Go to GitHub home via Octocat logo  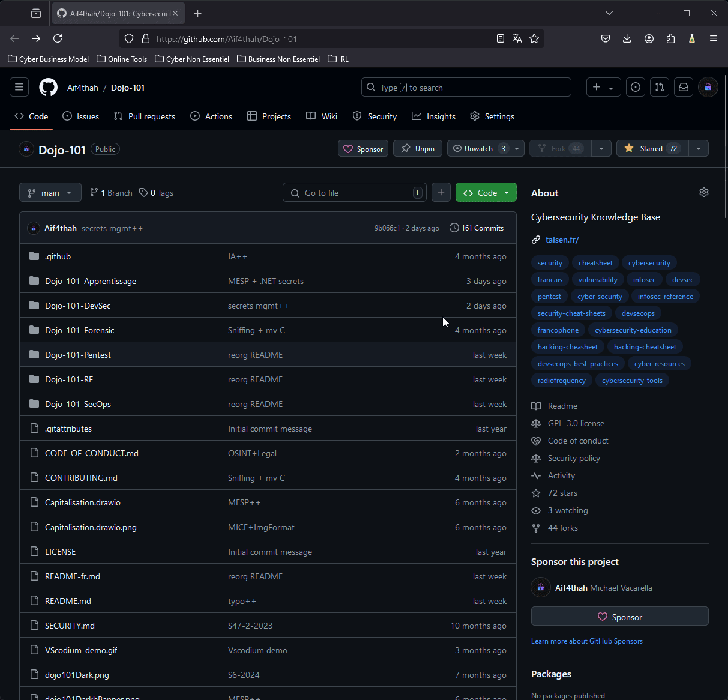point(49,88)
